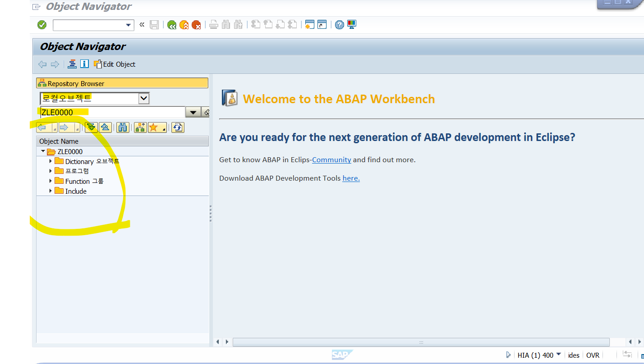Collapse the command field with the double-chevron
Image resolution: width=644 pixels, height=364 pixels.
click(142, 25)
